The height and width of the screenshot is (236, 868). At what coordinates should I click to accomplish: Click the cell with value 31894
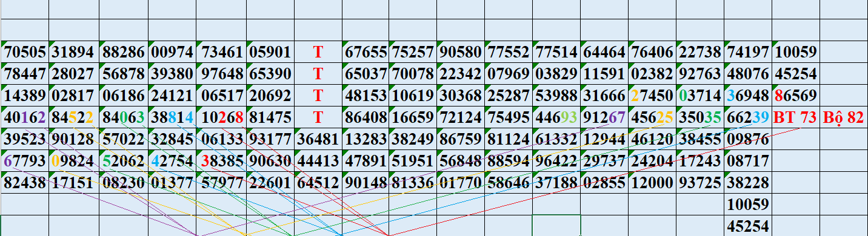[74, 51]
